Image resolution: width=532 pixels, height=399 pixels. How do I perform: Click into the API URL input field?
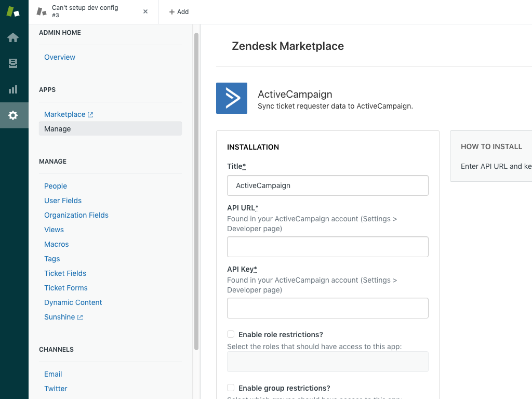tap(327, 247)
